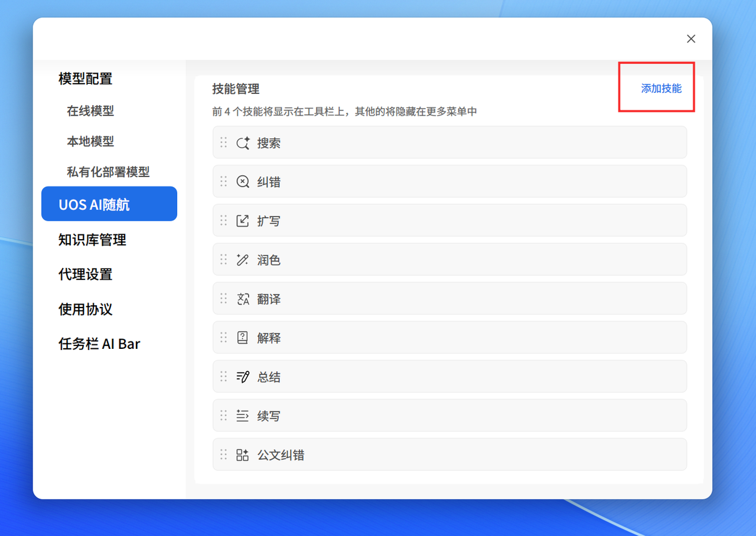Go to 知识库管理
Screen dimensions: 756x536
(x=92, y=240)
